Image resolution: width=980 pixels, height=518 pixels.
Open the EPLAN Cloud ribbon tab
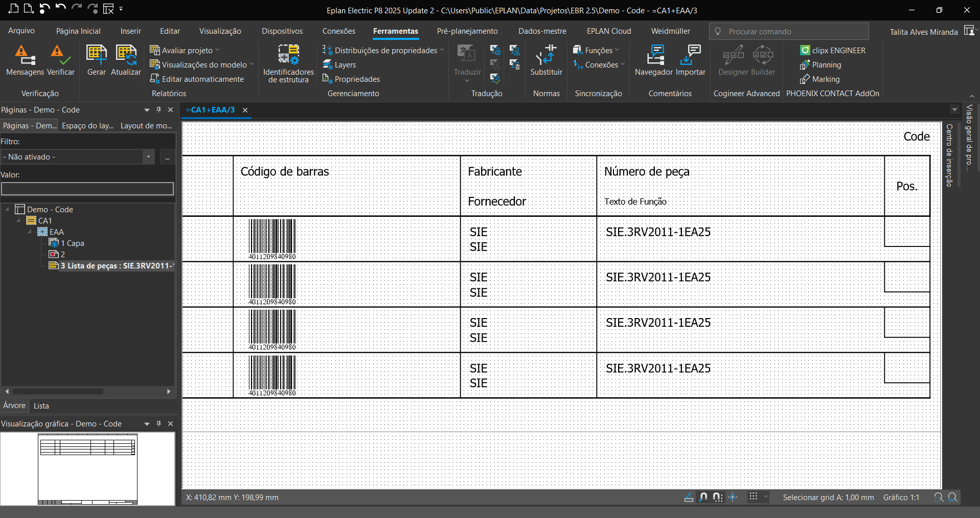609,31
